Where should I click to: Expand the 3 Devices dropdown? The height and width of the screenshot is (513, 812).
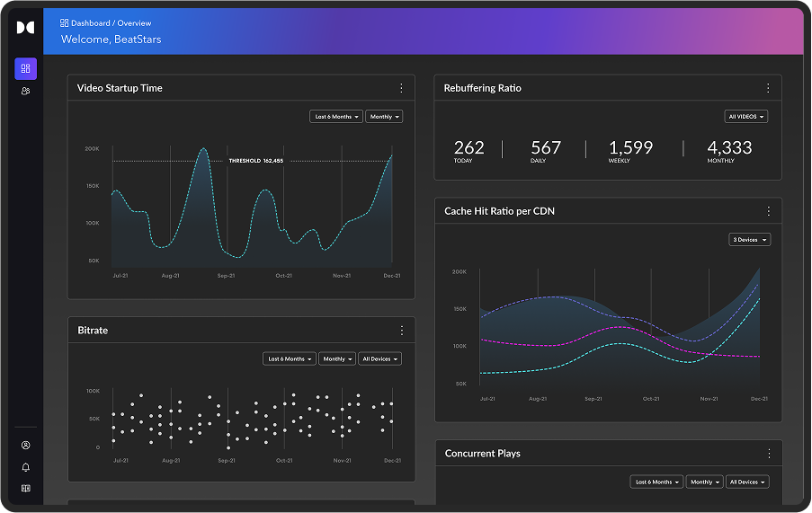pyautogui.click(x=749, y=240)
